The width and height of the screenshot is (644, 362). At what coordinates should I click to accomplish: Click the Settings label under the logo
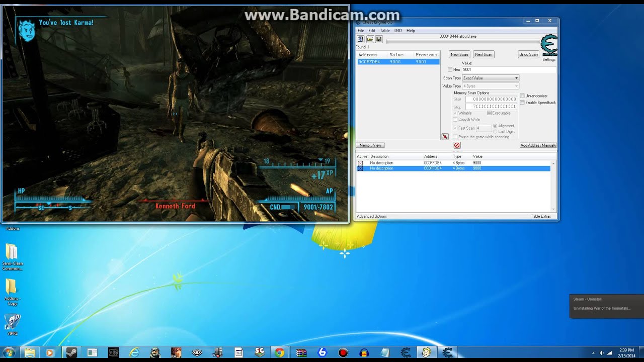point(549,60)
